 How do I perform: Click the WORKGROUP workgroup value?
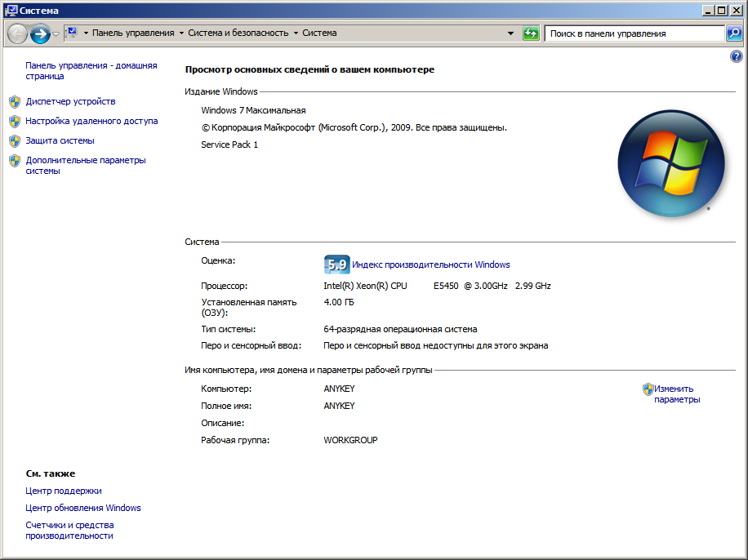350,440
